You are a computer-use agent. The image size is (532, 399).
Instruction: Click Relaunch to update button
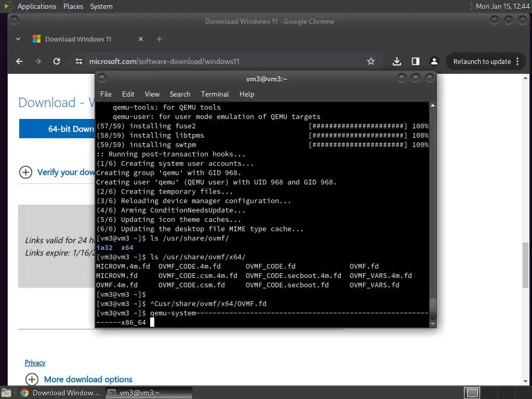click(482, 61)
